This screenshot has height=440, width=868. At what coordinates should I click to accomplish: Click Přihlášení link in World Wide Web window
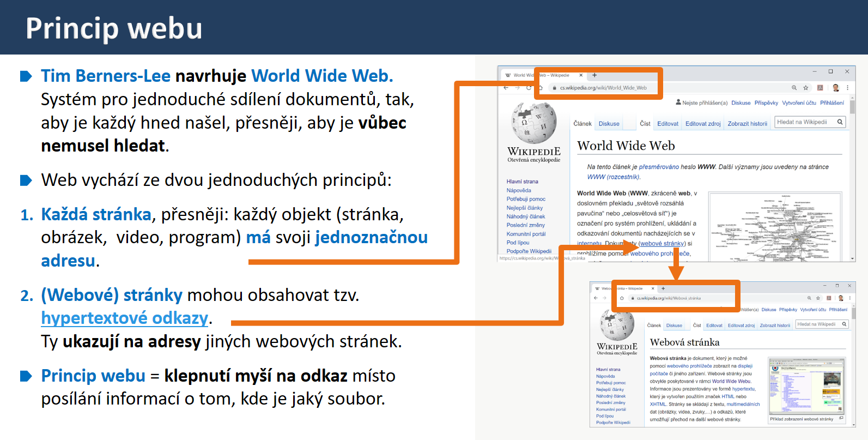coord(832,103)
